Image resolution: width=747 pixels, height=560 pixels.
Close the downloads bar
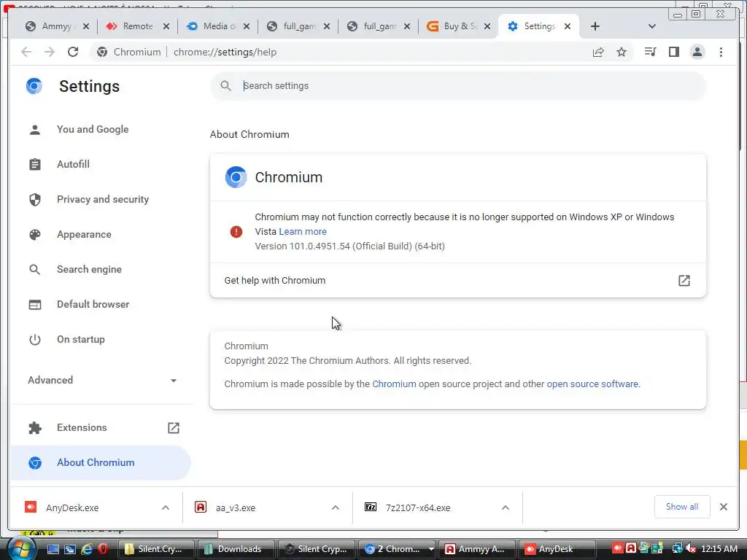(x=723, y=507)
